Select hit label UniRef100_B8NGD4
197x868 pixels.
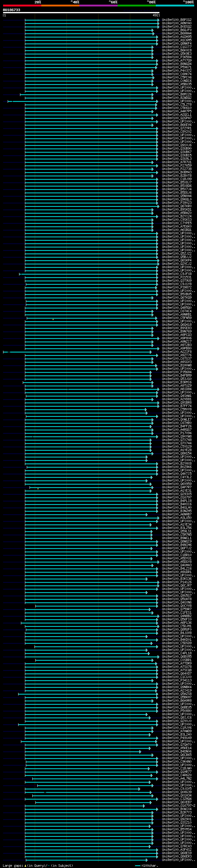coord(177,64)
